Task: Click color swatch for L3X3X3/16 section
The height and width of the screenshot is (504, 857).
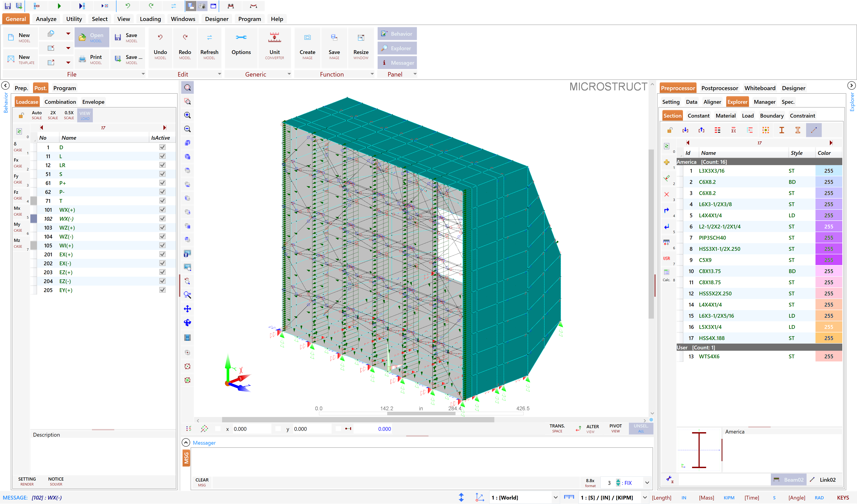Action: tap(828, 171)
